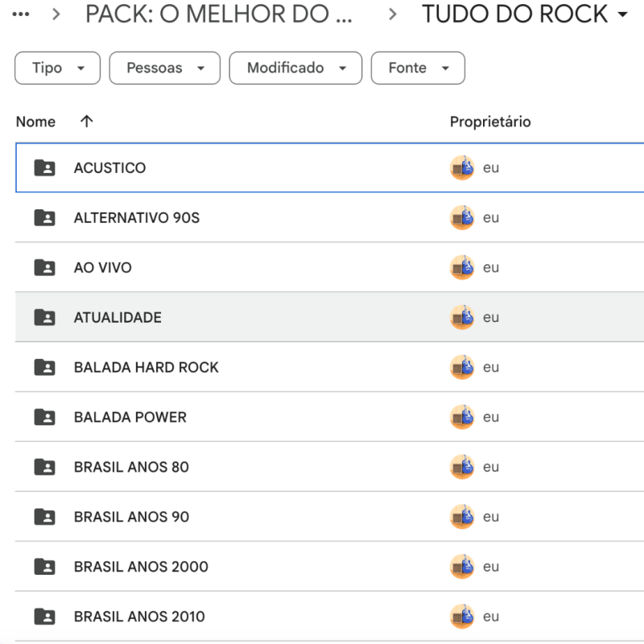Screen dimensions: 644x644
Task: Click the shared folder icon beside ALTERNATIVO 90S
Action: [x=43, y=217]
